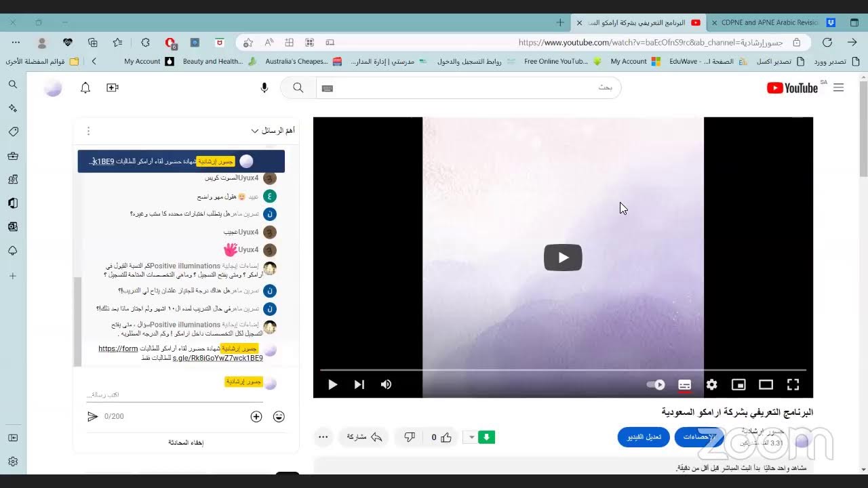
Task: Hide the chat (إخفاء المحادثة)
Action: (x=186, y=443)
